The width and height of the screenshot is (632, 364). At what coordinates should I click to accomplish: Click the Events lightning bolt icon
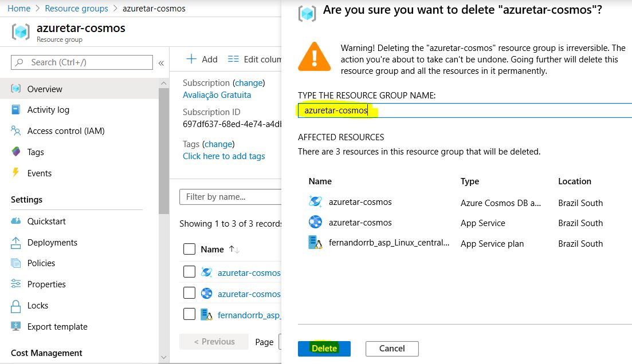pos(15,172)
